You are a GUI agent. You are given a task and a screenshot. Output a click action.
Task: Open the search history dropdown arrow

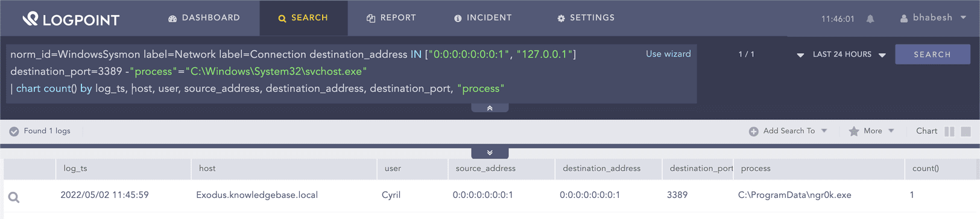click(x=800, y=55)
